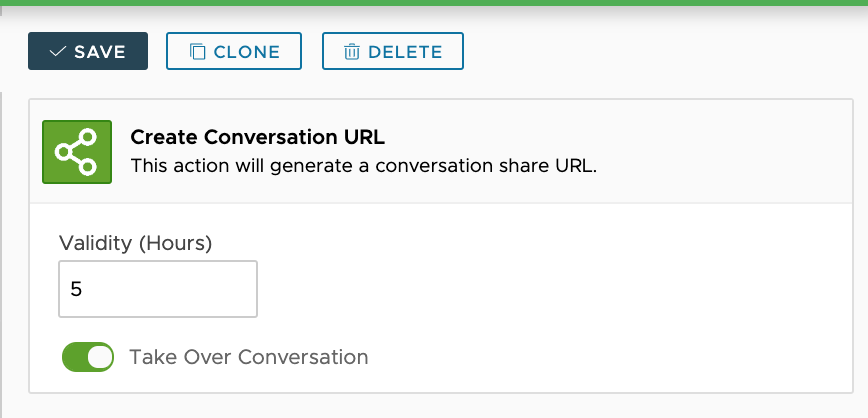Click the conversation share URL description text
The height and width of the screenshot is (418, 868).
[x=363, y=166]
